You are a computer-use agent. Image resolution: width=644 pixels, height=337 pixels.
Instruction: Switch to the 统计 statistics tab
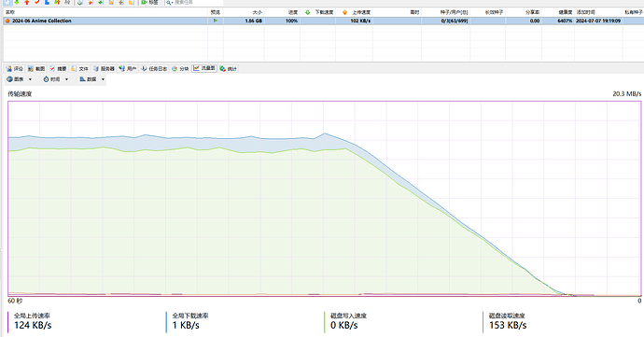pyautogui.click(x=229, y=69)
